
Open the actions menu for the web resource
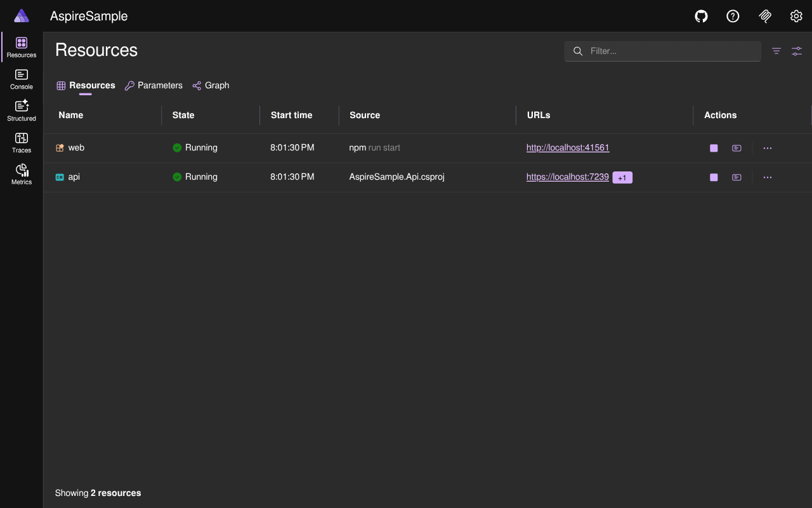point(768,148)
